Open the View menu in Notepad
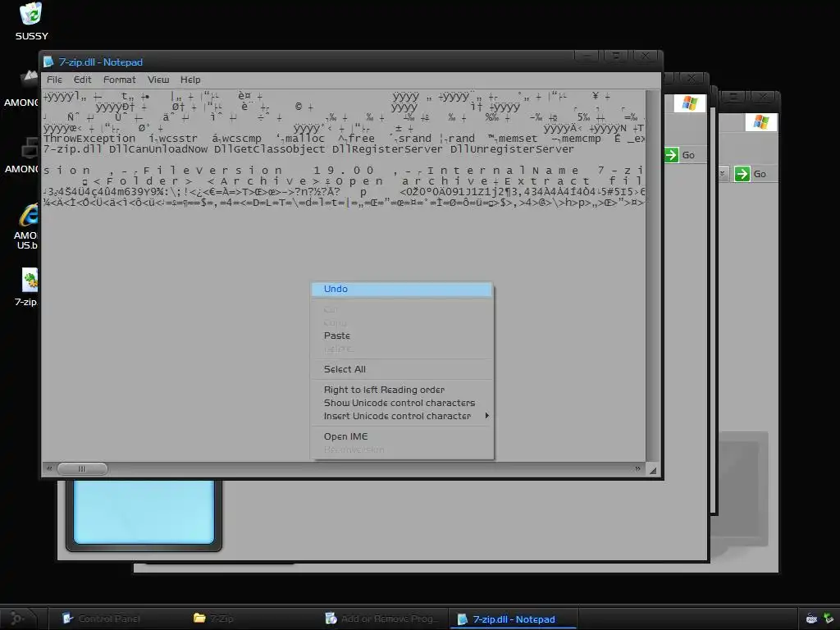The image size is (840, 630). [158, 80]
